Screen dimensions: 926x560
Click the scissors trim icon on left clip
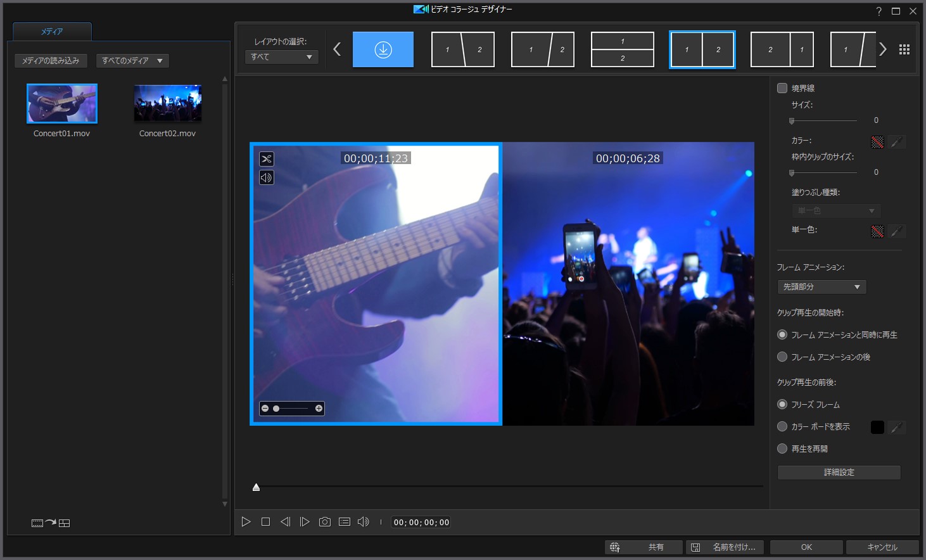click(x=267, y=159)
